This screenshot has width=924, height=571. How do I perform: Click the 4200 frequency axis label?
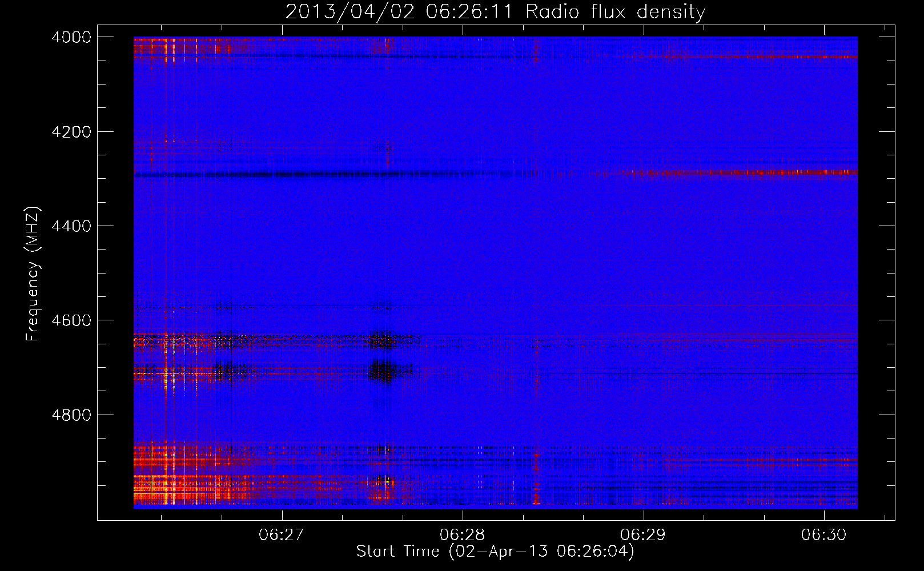pyautogui.click(x=71, y=132)
